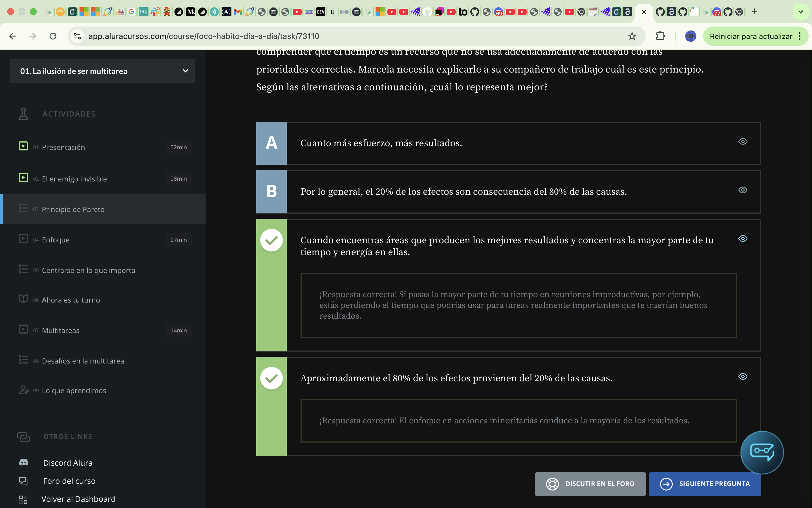Open Foro del curso link
The image size is (812, 508).
(69, 481)
